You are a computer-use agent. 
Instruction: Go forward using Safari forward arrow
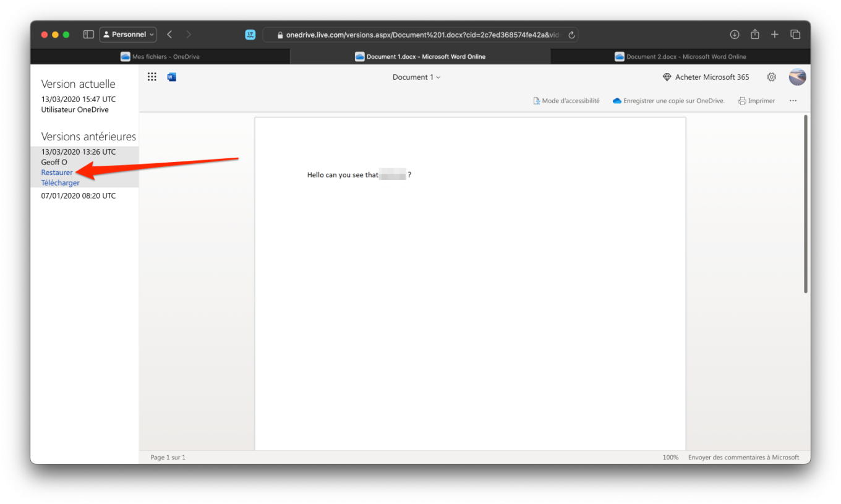click(189, 35)
